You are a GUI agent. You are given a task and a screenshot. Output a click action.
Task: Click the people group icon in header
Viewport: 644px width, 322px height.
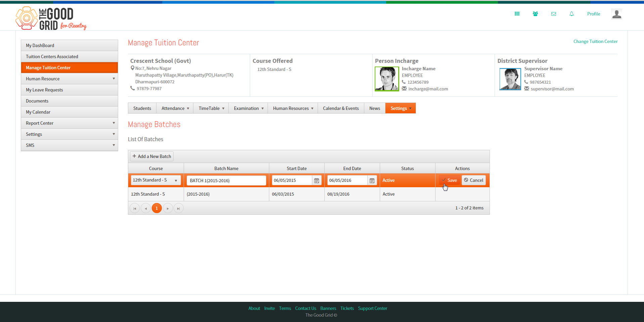tap(535, 14)
